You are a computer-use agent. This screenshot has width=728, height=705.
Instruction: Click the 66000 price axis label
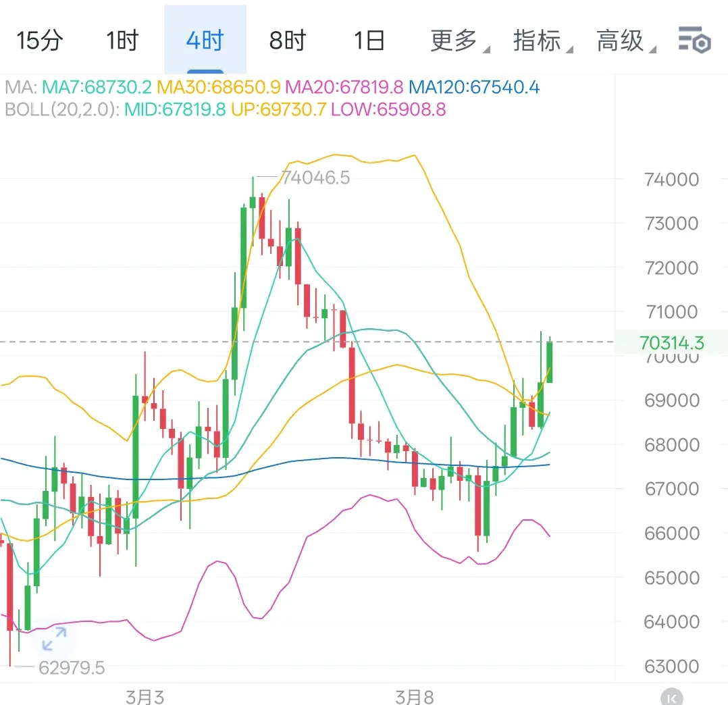tap(671, 533)
